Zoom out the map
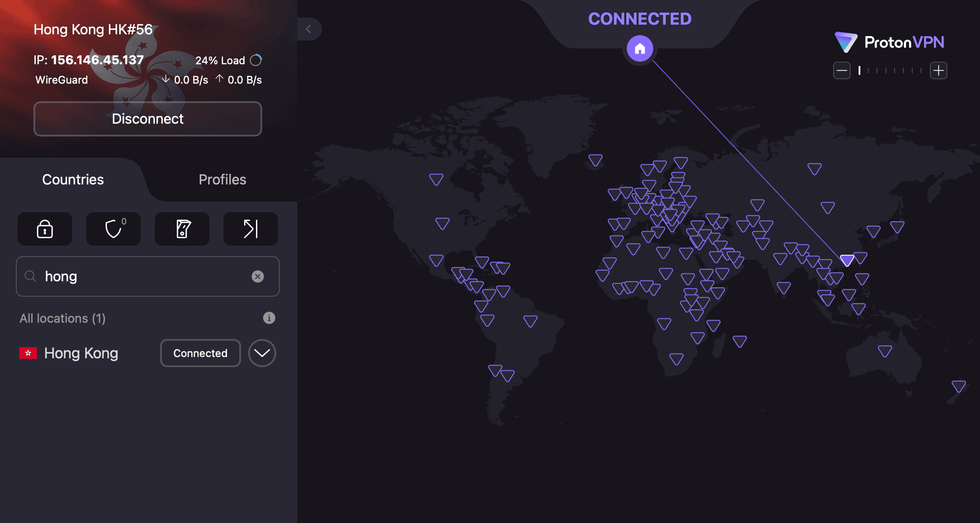980x523 pixels. click(x=841, y=70)
